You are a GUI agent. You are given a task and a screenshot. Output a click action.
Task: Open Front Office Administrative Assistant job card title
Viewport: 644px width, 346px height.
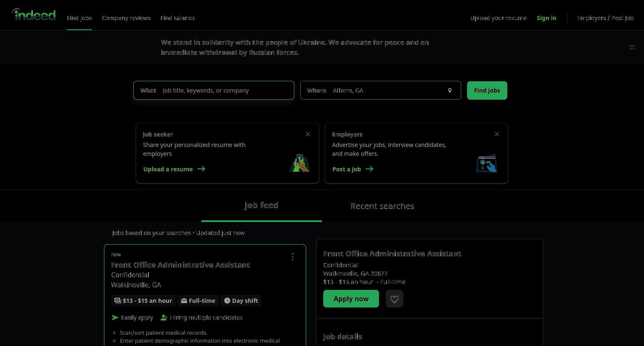(181, 265)
